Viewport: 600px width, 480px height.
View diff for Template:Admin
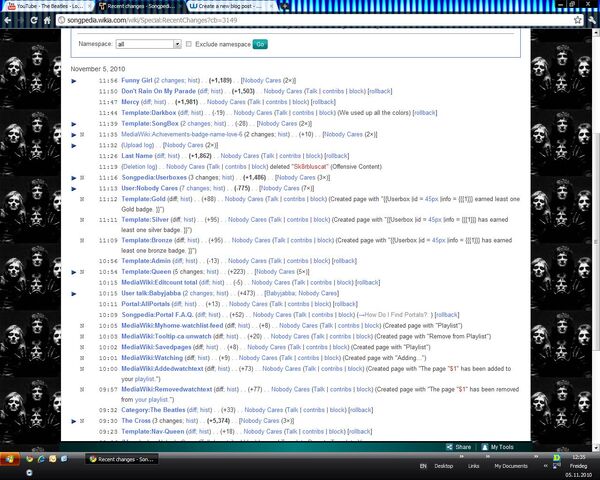pyautogui.click(x=178, y=261)
